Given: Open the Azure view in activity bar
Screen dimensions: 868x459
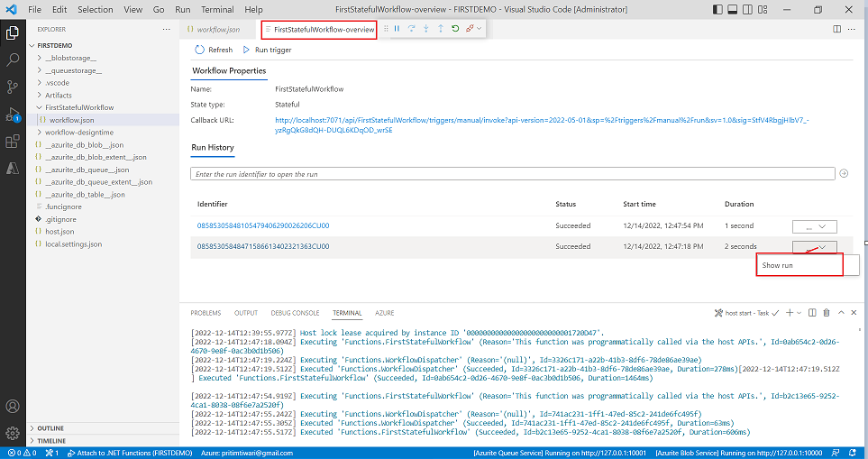Looking at the screenshot, I should click(x=13, y=169).
